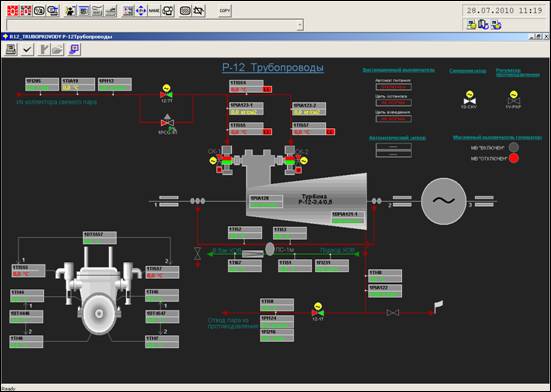Screen dimensions: 551x392
Task: Click the flag icon at pipeline end
Action: click(x=438, y=306)
